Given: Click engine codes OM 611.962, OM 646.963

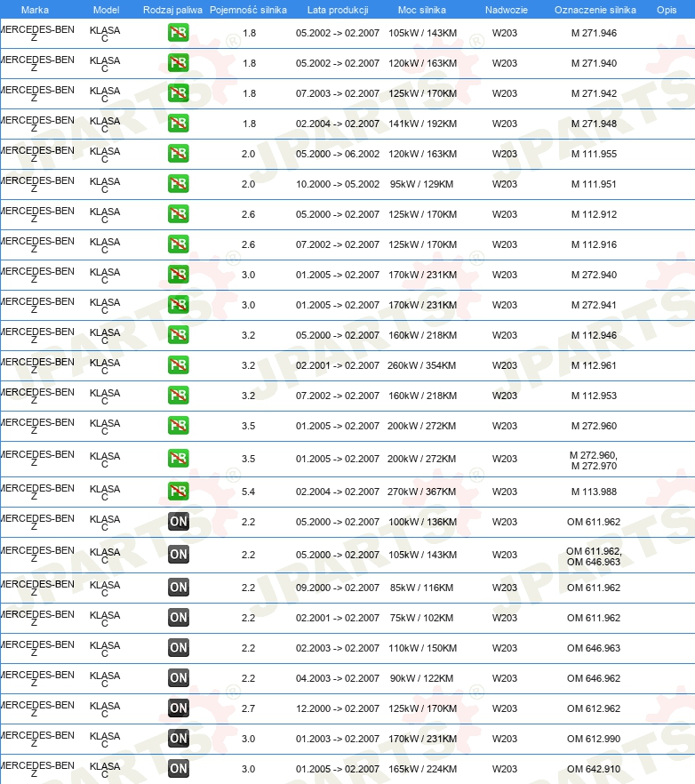Looking at the screenshot, I should pyautogui.click(x=594, y=556).
